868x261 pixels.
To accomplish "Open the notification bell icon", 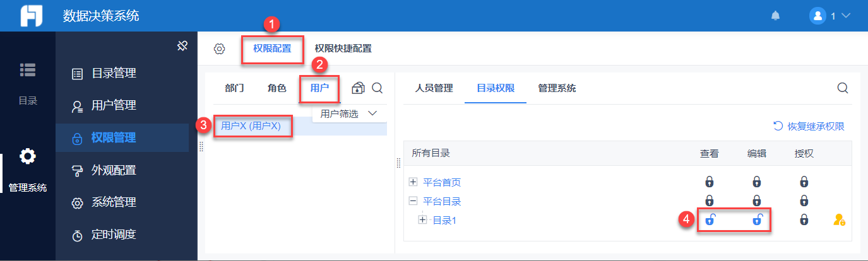I will pyautogui.click(x=775, y=16).
